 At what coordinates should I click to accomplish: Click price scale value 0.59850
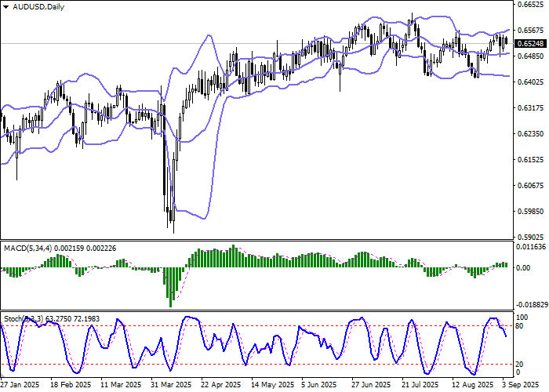click(x=531, y=212)
